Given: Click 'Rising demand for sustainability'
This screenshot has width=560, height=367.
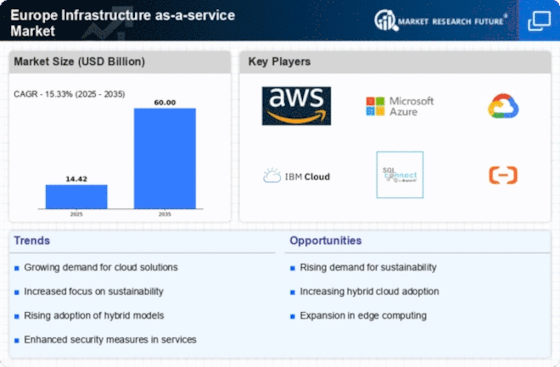Looking at the screenshot, I should pyautogui.click(x=368, y=267).
